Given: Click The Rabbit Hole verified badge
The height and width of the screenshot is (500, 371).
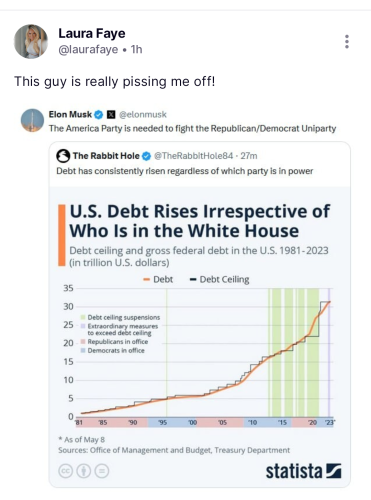Looking at the screenshot, I should coord(146,156).
